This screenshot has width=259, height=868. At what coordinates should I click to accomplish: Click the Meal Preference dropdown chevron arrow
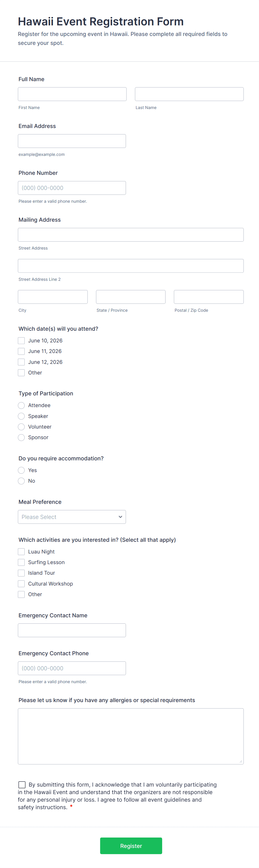(x=120, y=517)
